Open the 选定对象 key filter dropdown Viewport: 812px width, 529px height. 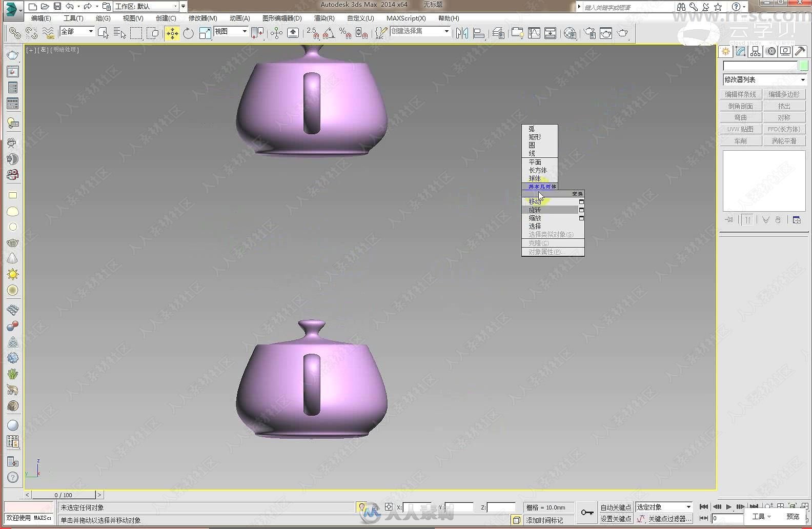(664, 507)
